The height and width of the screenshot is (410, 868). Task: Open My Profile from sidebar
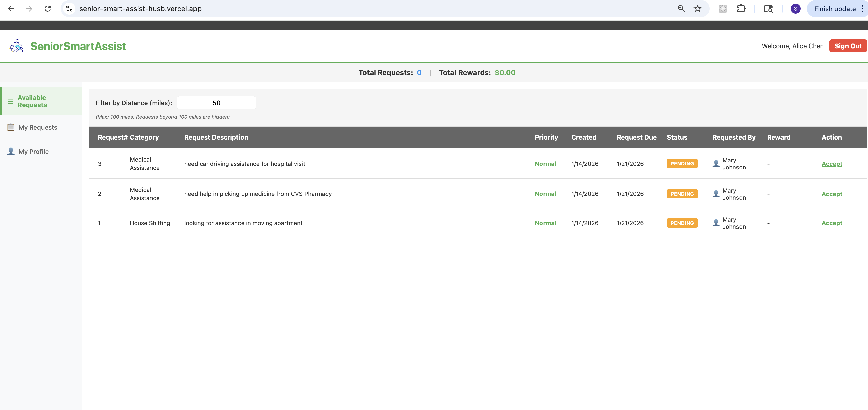pyautogui.click(x=33, y=152)
